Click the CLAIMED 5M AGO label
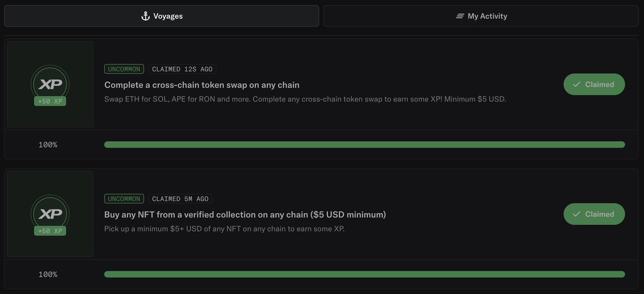 click(x=180, y=199)
